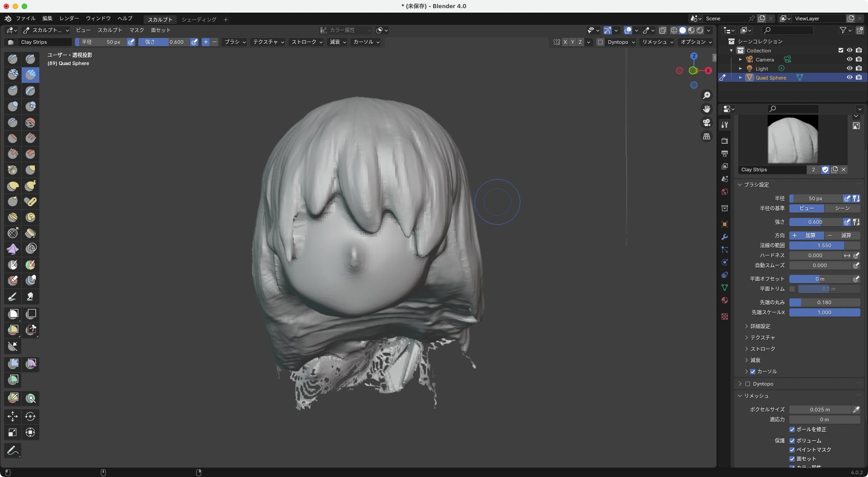Select the Smooth brush tool
The height and width of the screenshot is (477, 868).
(x=30, y=122)
